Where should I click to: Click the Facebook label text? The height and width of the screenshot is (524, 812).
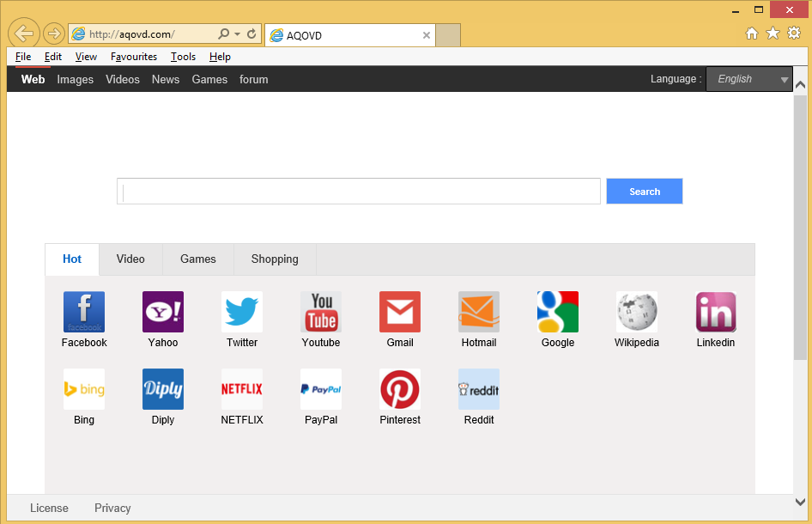click(x=84, y=343)
